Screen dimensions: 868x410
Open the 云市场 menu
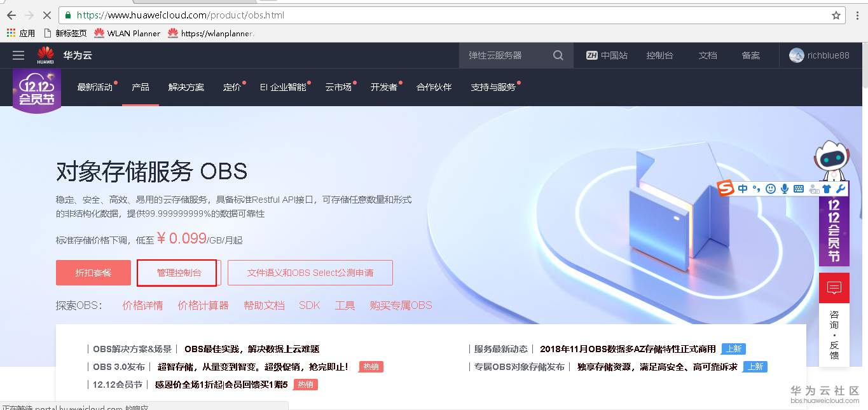pyautogui.click(x=338, y=87)
